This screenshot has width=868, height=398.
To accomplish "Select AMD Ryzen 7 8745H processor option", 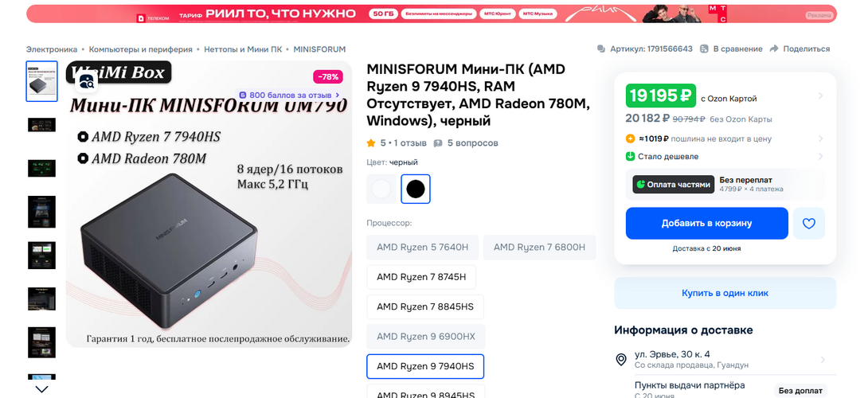I will coord(421,277).
